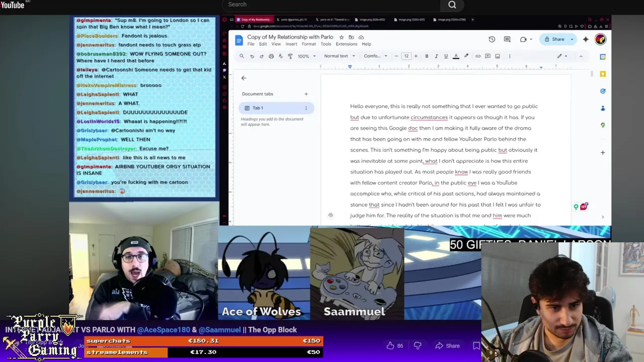Open the View menu in Docs
The image size is (644, 362).
(276, 44)
